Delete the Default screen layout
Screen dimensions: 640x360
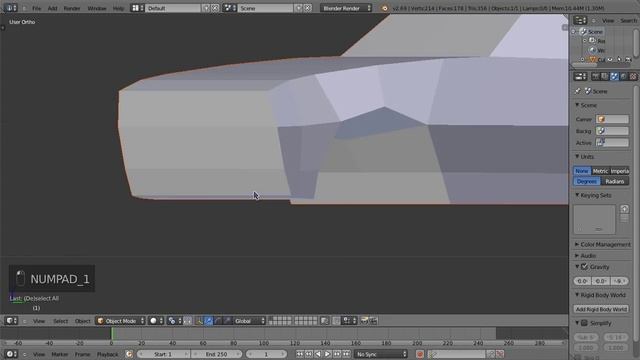tap(215, 8)
